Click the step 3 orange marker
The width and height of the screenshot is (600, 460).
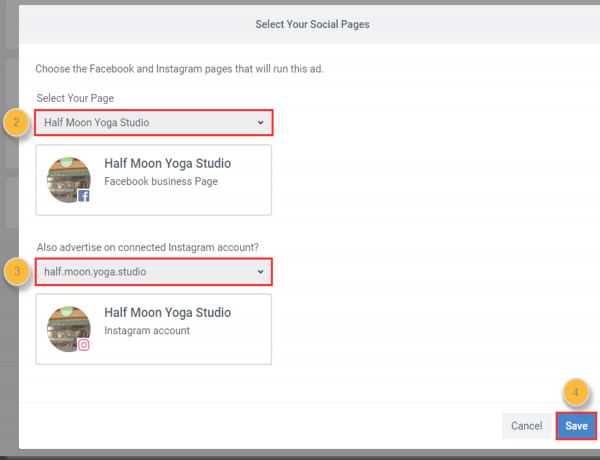(16, 272)
